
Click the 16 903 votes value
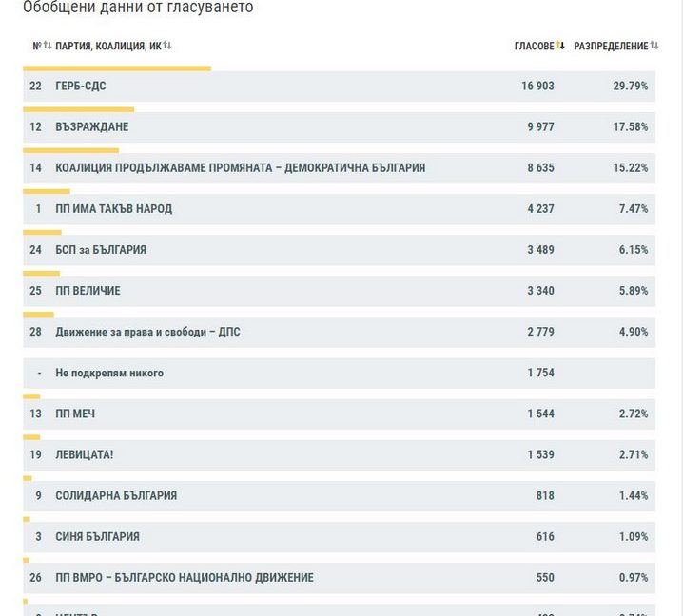click(537, 87)
